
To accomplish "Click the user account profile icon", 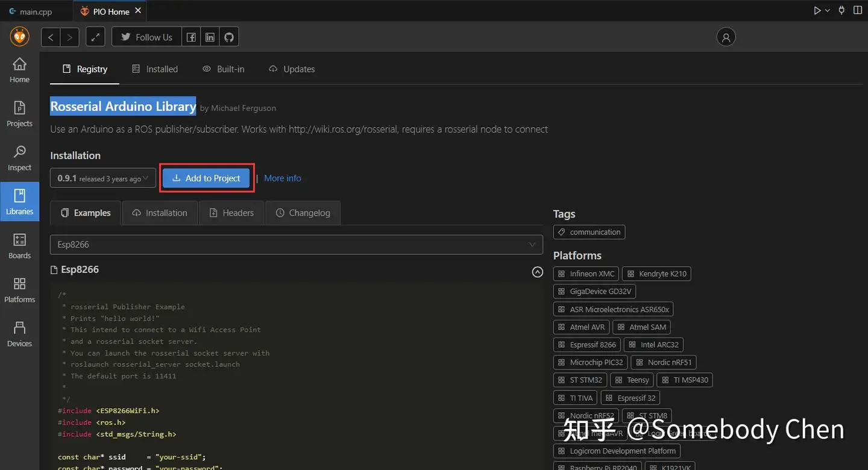I will click(726, 37).
